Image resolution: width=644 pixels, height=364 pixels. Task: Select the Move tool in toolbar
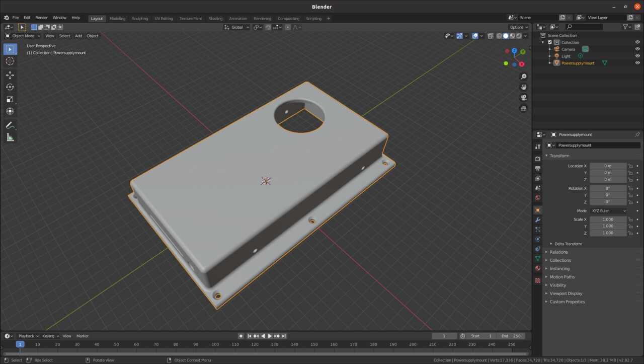[x=10, y=75]
